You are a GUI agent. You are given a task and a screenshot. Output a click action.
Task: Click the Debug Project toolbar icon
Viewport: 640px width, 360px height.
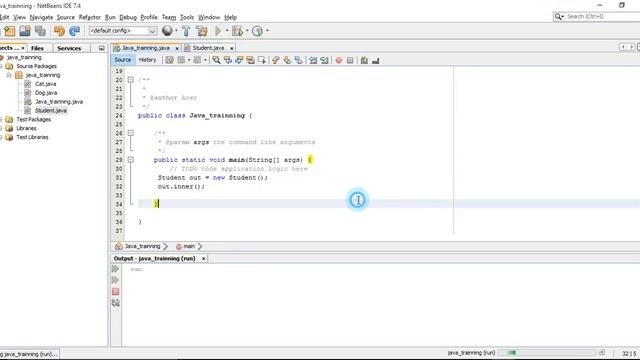[x=237, y=31]
